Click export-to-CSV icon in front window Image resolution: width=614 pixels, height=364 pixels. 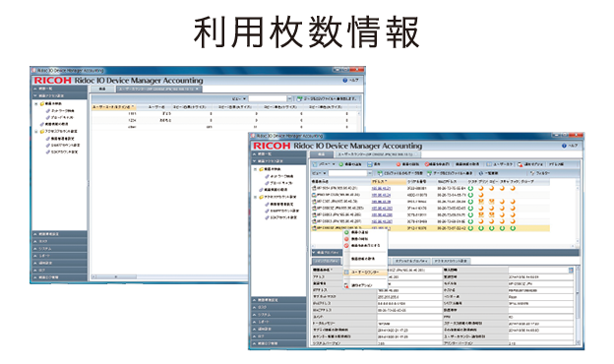click(430, 173)
